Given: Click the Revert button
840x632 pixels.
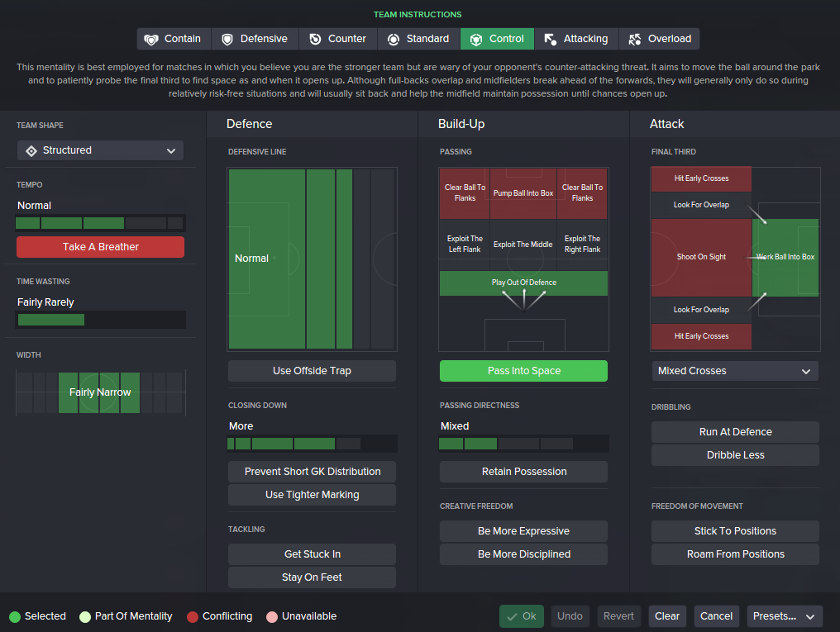Looking at the screenshot, I should (618, 616).
